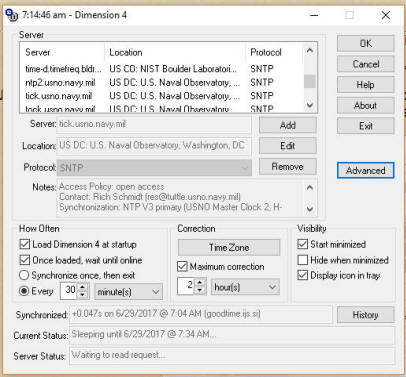Click NIST Boulder Laboratories location cell
This screenshot has height=377, width=406.
pos(173,69)
